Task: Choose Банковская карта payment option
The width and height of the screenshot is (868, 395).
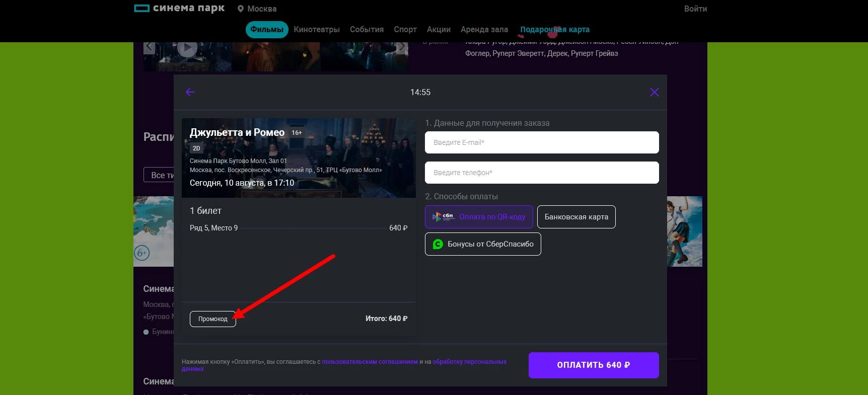Action: tap(576, 217)
